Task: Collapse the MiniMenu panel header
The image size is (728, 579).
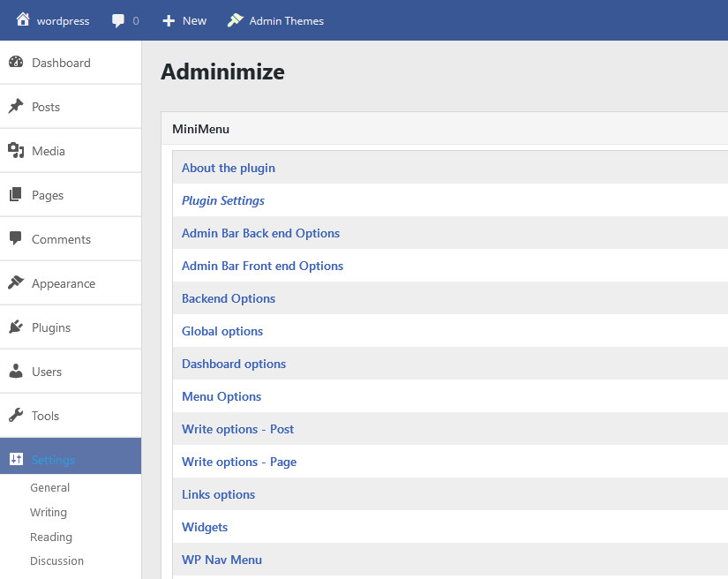Action: (441, 129)
